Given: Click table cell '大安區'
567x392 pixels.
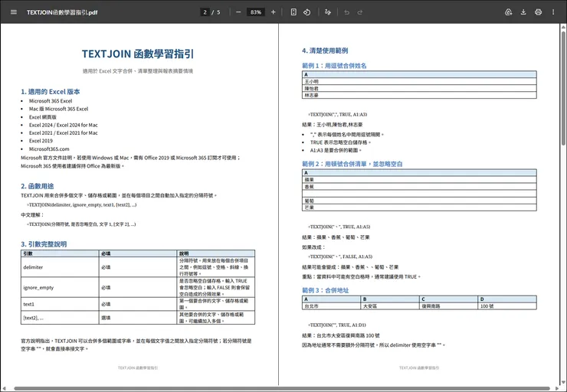Looking at the screenshot, I should (x=390, y=306).
